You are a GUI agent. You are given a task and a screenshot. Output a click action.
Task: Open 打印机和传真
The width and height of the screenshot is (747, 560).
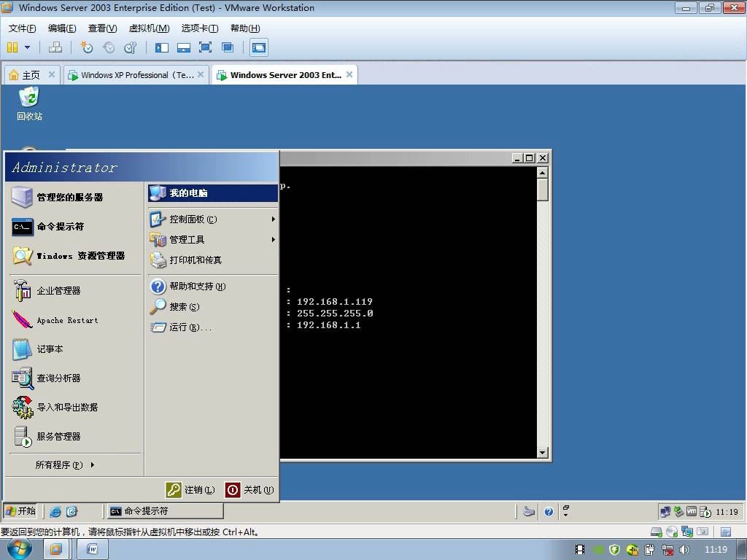pos(212,260)
